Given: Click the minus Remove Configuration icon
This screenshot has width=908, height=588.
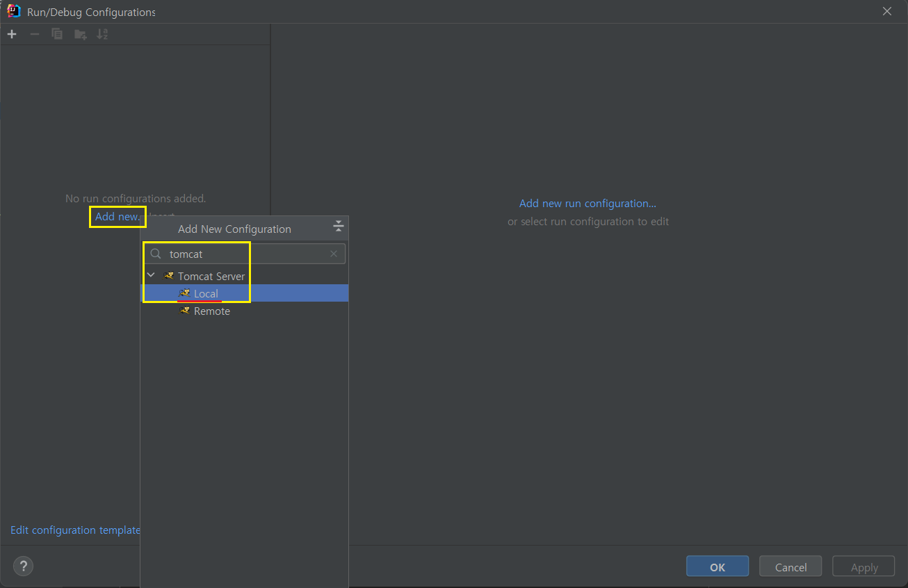Looking at the screenshot, I should 34,34.
